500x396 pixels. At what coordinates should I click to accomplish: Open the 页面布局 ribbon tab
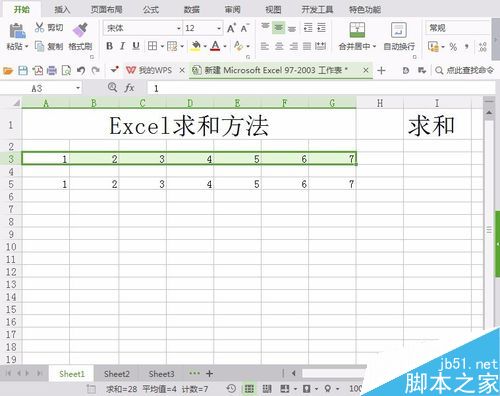tap(107, 9)
